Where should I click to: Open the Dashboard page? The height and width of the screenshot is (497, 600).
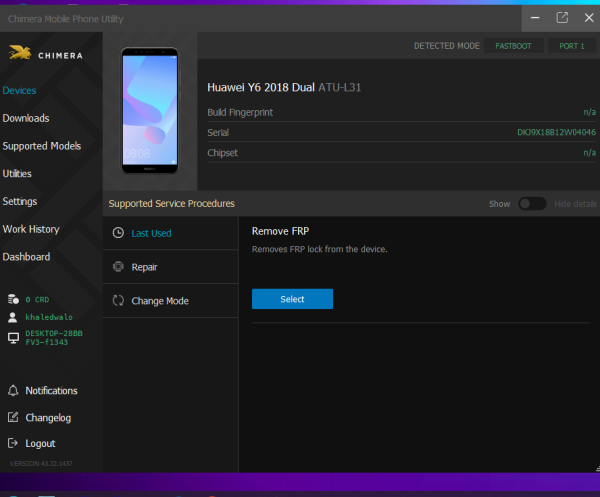(x=26, y=257)
